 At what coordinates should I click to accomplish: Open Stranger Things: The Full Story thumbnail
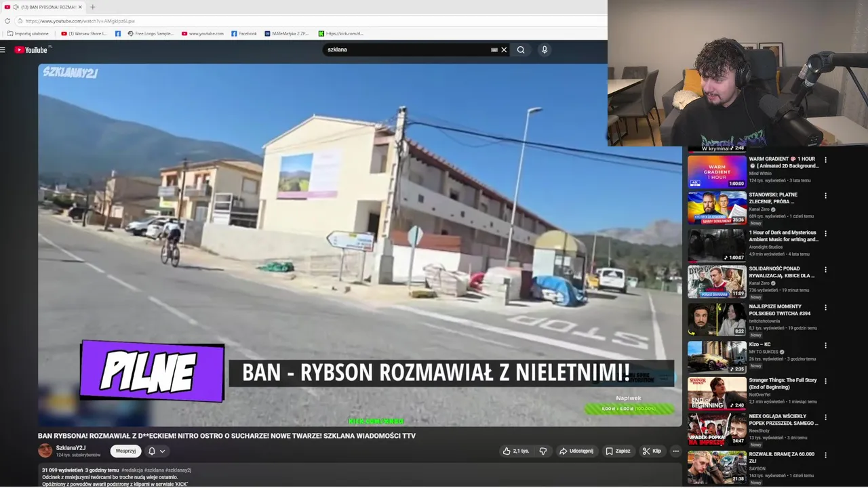pos(717,394)
